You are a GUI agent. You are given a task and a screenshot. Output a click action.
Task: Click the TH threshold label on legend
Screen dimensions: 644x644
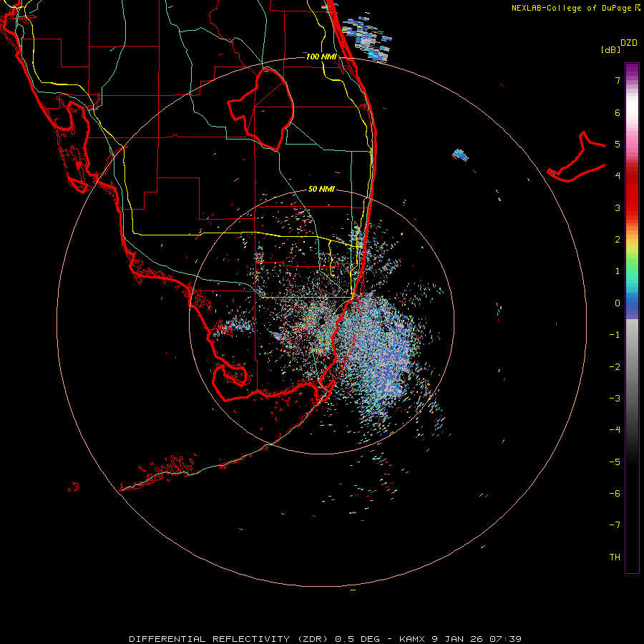[615, 557]
